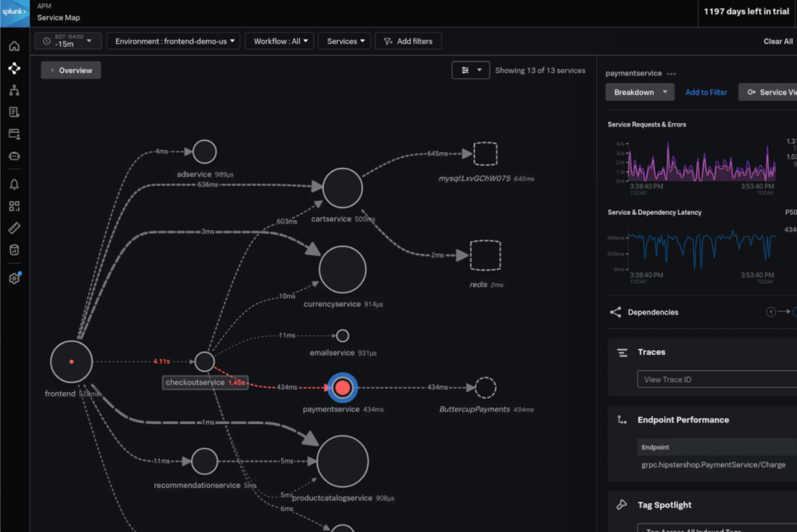Click Add to Filter link

tap(706, 92)
